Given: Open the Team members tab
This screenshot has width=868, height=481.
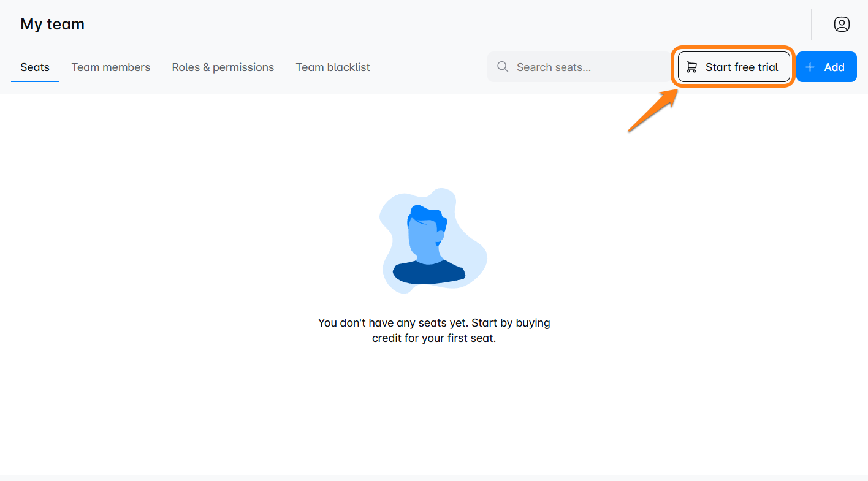Looking at the screenshot, I should [x=111, y=67].
